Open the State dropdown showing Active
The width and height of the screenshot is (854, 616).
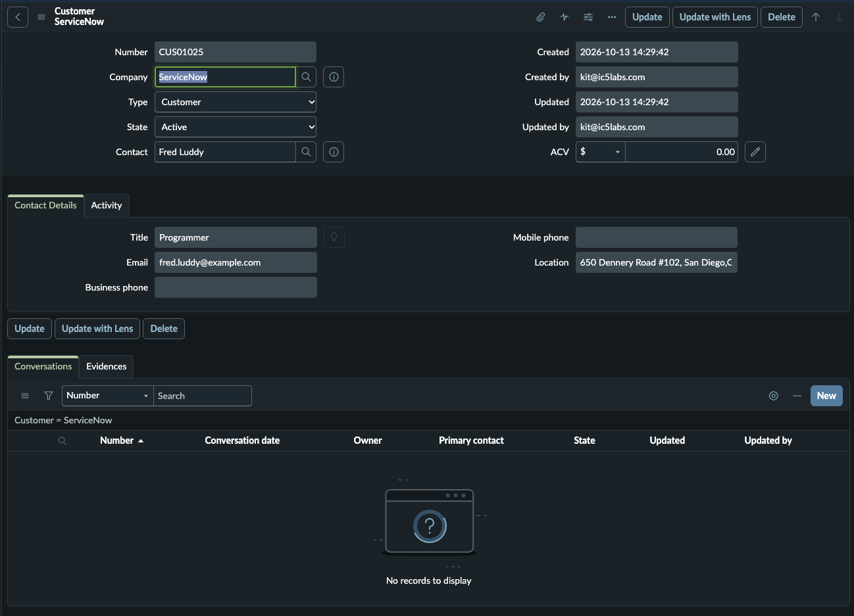tap(236, 127)
